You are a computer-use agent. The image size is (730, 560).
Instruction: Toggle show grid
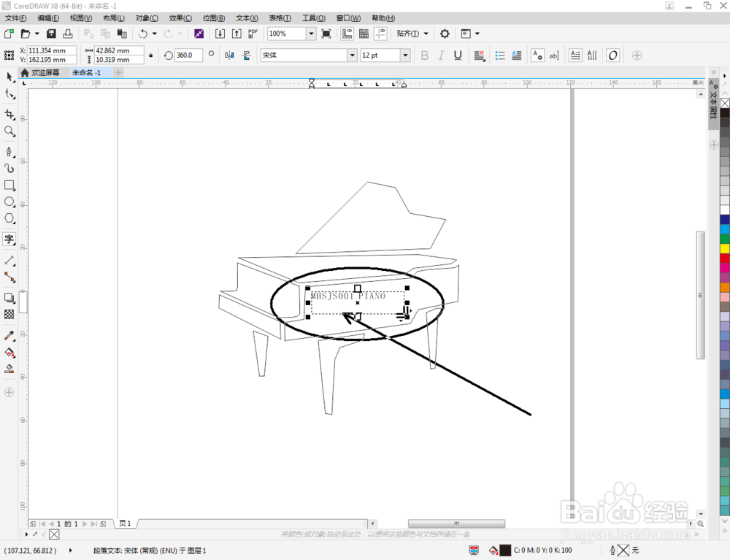point(364,34)
